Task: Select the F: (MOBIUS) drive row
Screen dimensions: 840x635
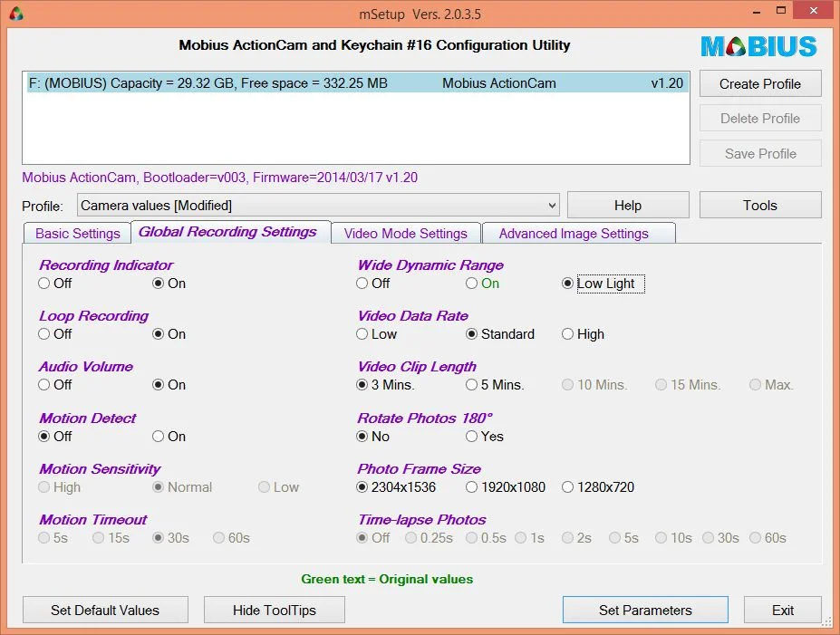Action: (x=356, y=83)
